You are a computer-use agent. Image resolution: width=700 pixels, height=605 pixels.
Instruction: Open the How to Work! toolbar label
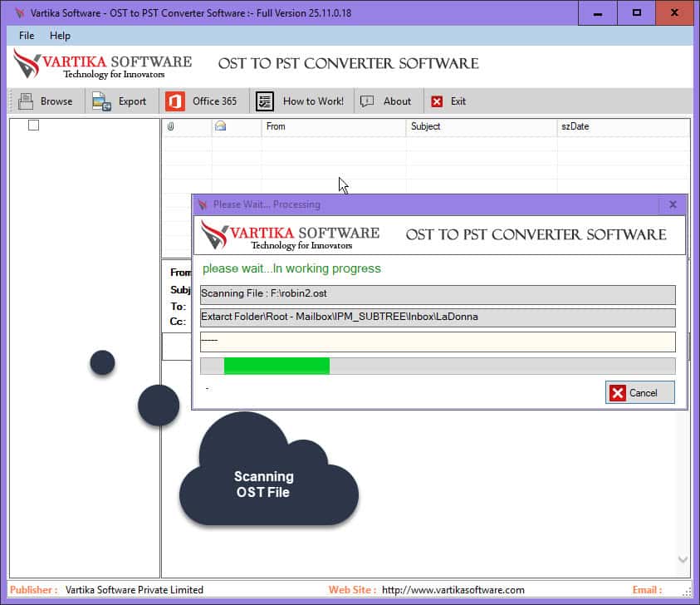(x=313, y=101)
